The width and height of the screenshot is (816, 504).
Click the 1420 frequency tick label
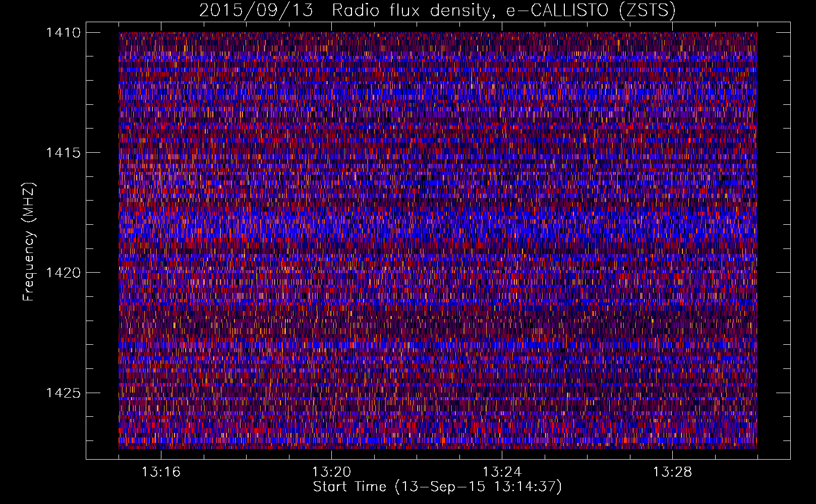tap(63, 273)
